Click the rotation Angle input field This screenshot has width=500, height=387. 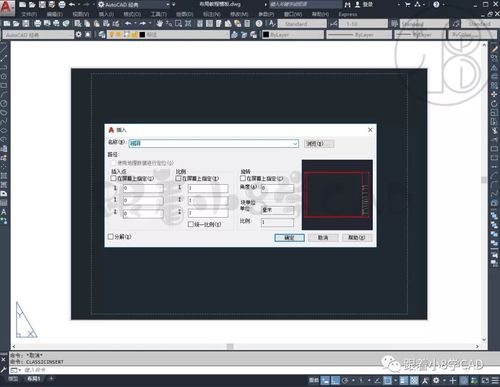[277, 188]
